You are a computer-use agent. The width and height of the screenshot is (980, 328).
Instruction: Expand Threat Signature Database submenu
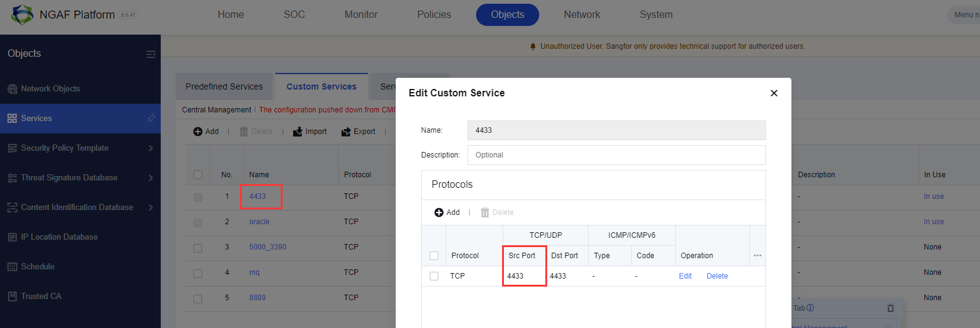[x=150, y=178]
